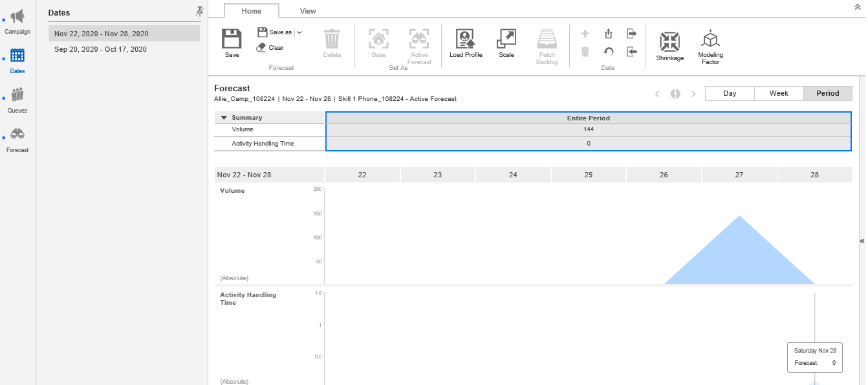
Task: Open the Scale tool
Action: [506, 43]
